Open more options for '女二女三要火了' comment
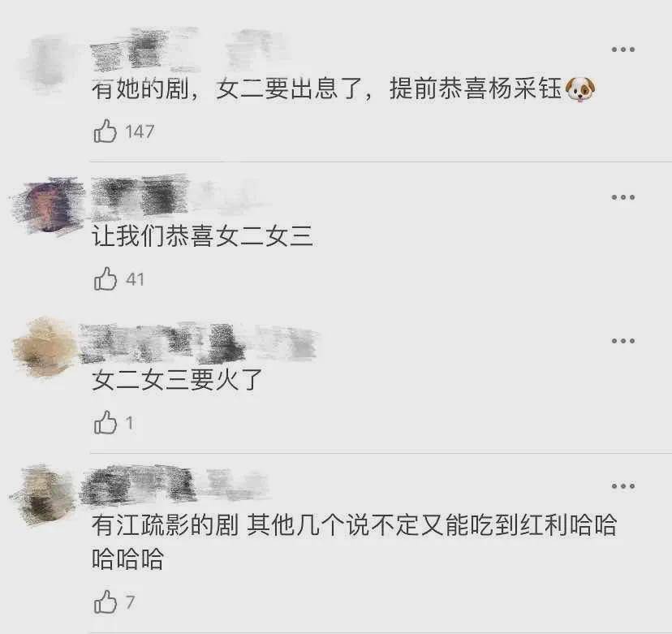Screen dimensions: 672x634 point(622,341)
